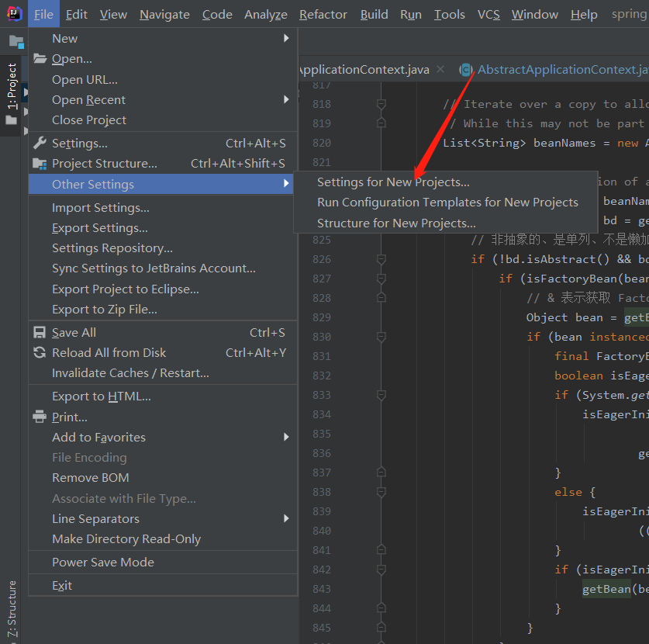The height and width of the screenshot is (644, 649).
Task: Close the ApplicationContext.java editor tab
Action: coord(440,70)
